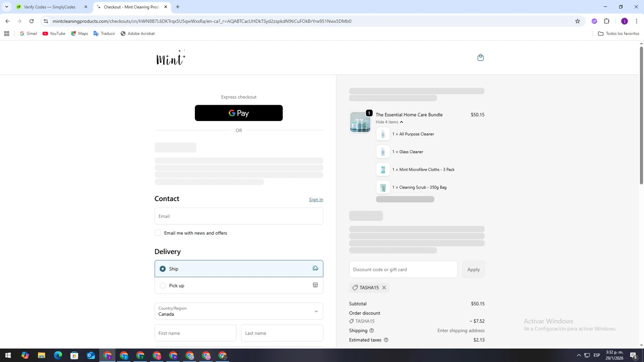Open the shopping bag cart icon
644x362 pixels.
pos(480,57)
